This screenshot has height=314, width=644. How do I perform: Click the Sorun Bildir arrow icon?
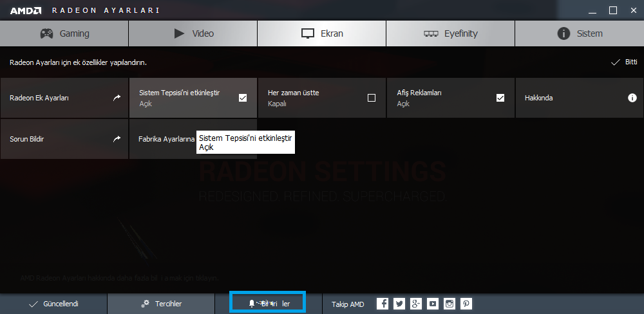[x=117, y=139]
